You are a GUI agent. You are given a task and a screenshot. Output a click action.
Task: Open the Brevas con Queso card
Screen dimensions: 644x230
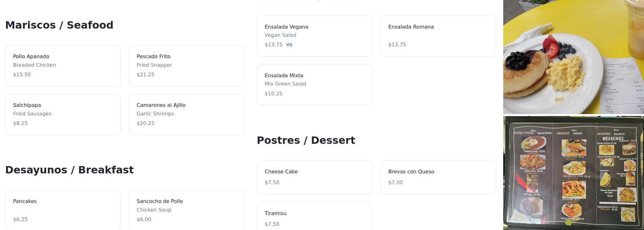click(x=438, y=177)
